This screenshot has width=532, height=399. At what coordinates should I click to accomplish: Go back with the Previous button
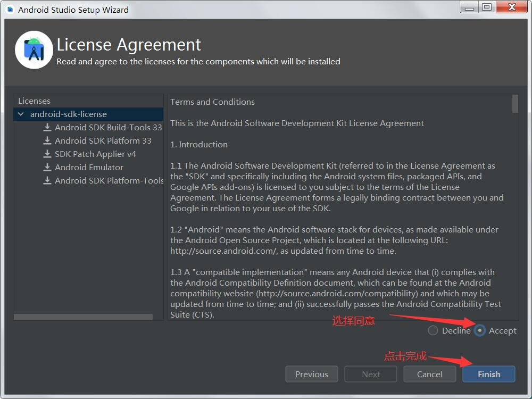(312, 374)
